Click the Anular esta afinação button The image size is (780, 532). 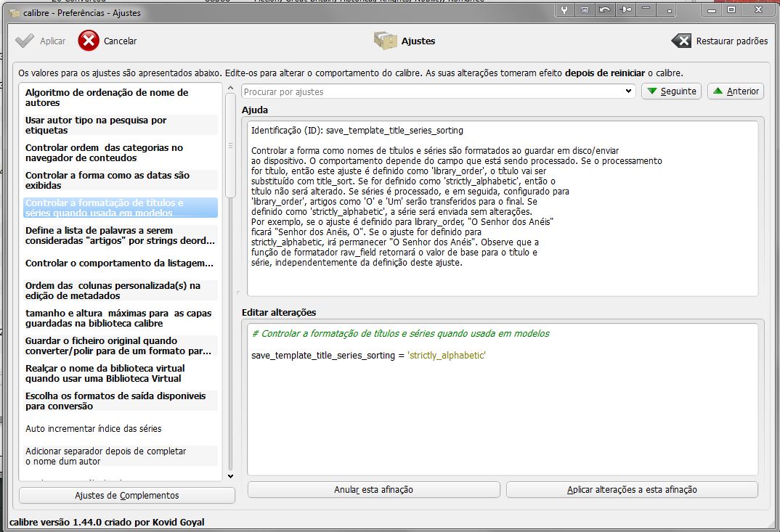tap(373, 490)
